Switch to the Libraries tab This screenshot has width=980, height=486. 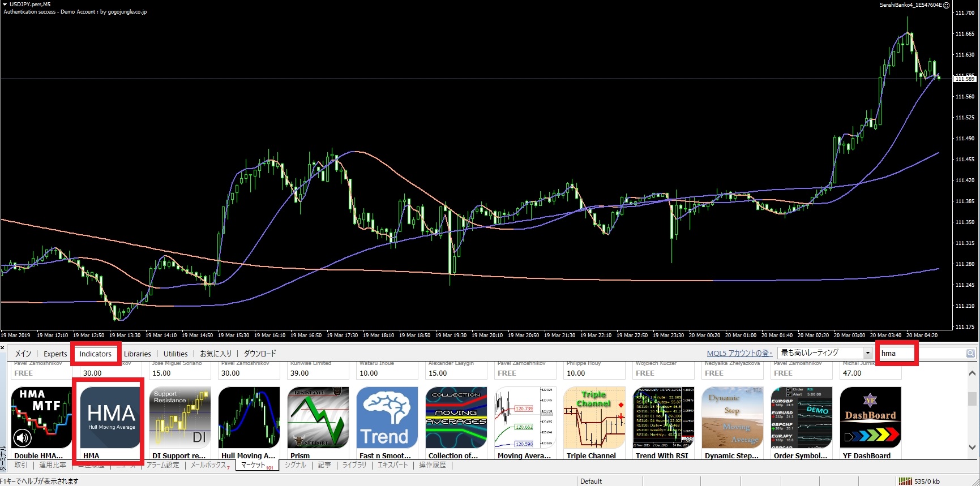click(x=138, y=354)
